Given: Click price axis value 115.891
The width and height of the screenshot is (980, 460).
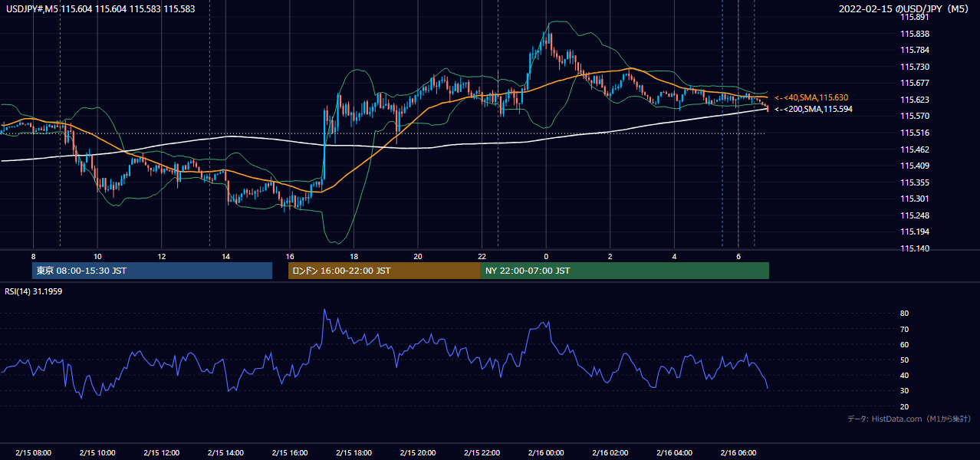Looking at the screenshot, I should pos(916,17).
